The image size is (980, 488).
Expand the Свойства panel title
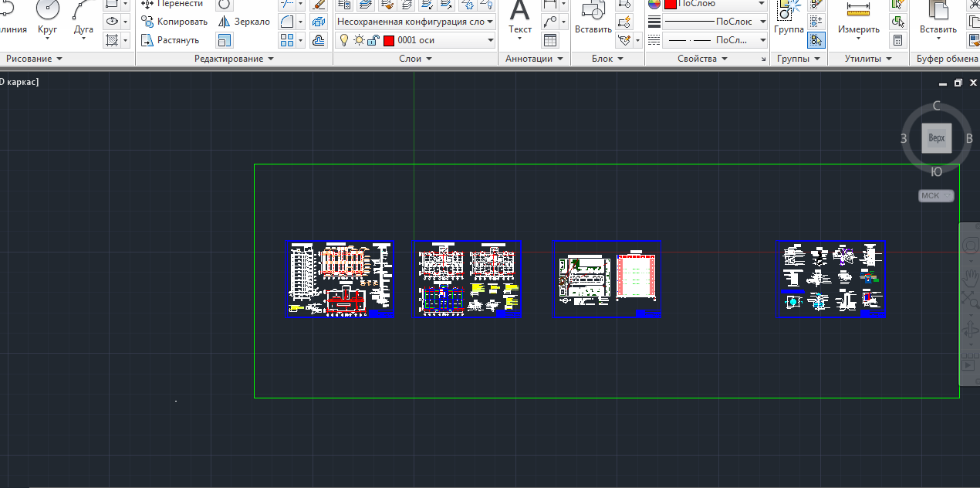click(701, 59)
